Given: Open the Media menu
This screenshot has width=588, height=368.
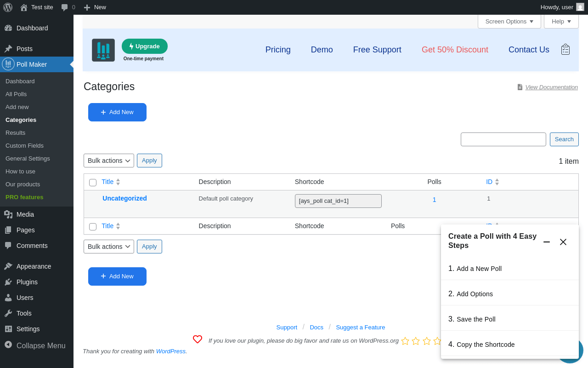Looking at the screenshot, I should tap(37, 214).
